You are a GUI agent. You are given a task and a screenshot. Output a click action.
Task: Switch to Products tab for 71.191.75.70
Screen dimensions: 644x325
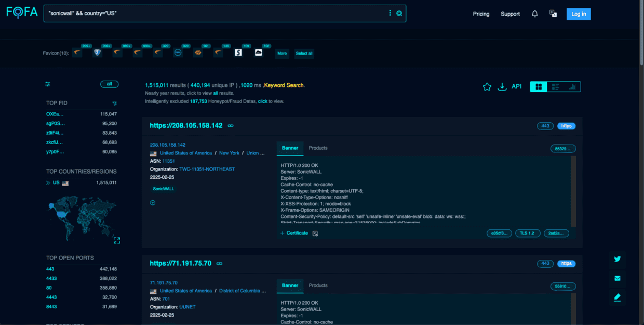[318, 285]
